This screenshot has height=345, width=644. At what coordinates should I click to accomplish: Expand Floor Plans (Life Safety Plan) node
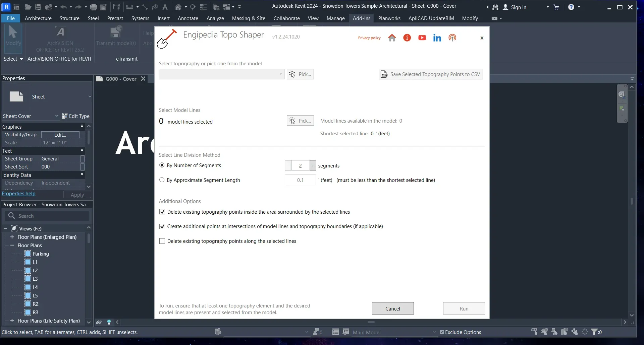pos(12,321)
